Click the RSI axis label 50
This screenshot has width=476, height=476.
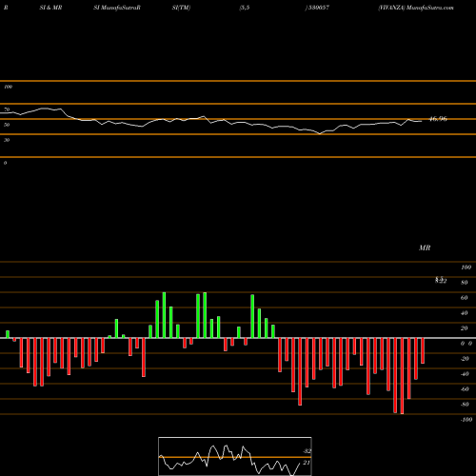click(7, 125)
